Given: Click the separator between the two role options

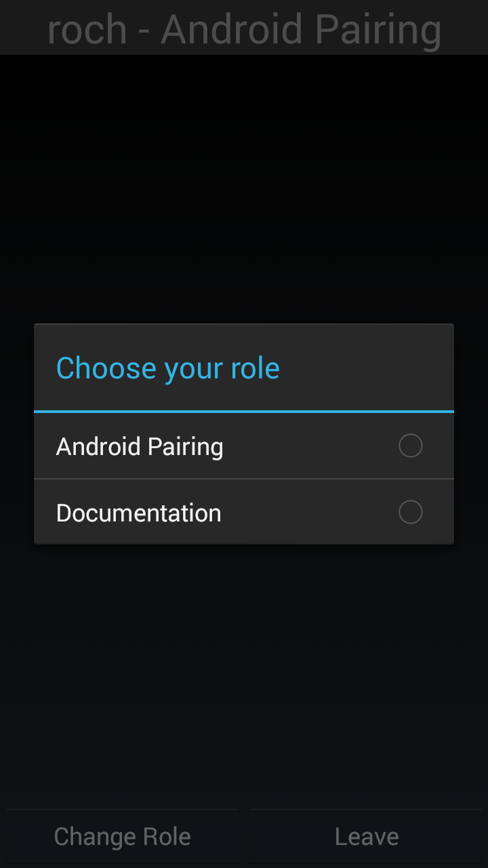Looking at the screenshot, I should pyautogui.click(x=244, y=479).
